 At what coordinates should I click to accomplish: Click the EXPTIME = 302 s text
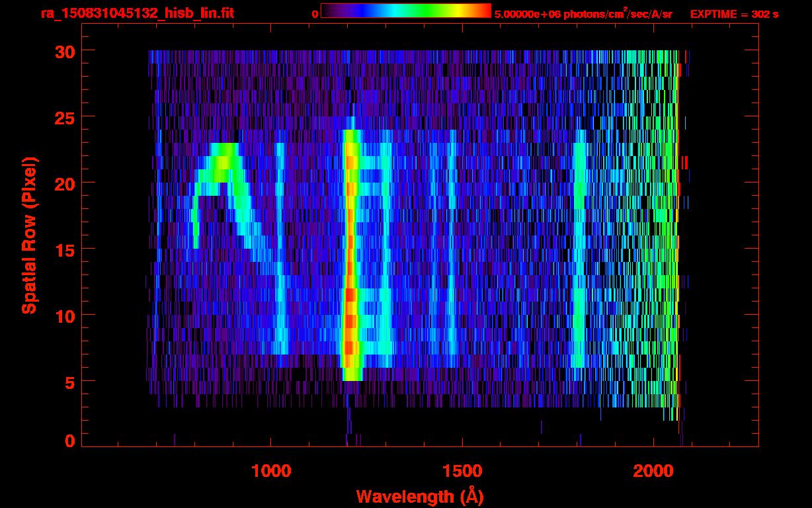pyautogui.click(x=734, y=14)
